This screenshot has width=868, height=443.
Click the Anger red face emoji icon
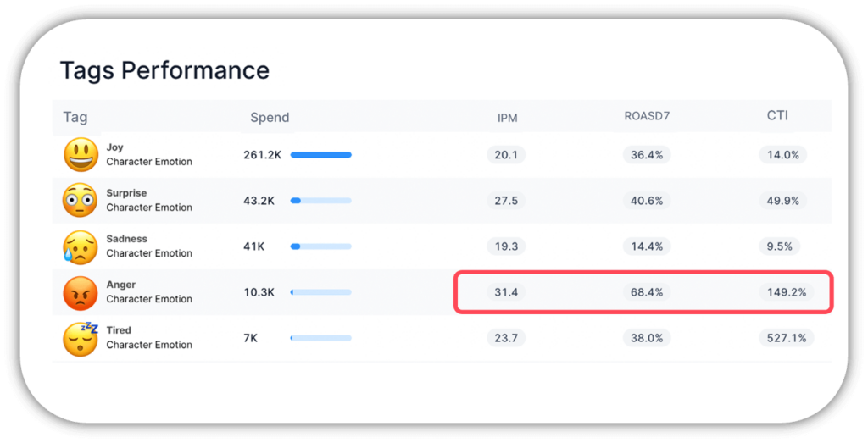pyautogui.click(x=81, y=292)
